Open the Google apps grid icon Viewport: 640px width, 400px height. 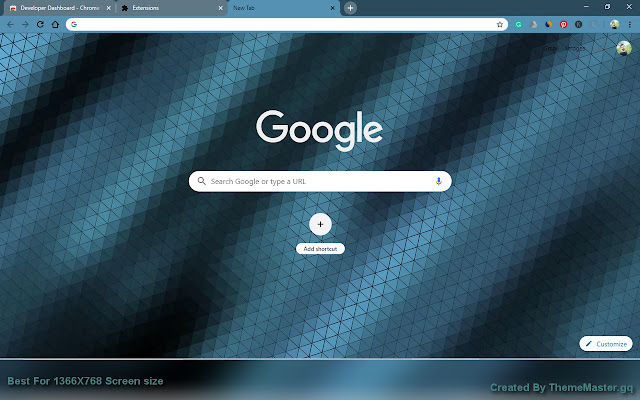[x=601, y=48]
